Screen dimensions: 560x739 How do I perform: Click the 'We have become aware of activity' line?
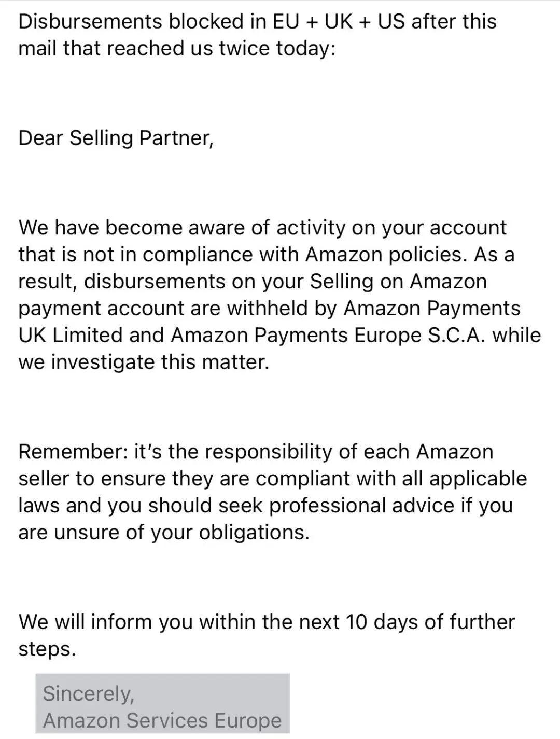263,228
